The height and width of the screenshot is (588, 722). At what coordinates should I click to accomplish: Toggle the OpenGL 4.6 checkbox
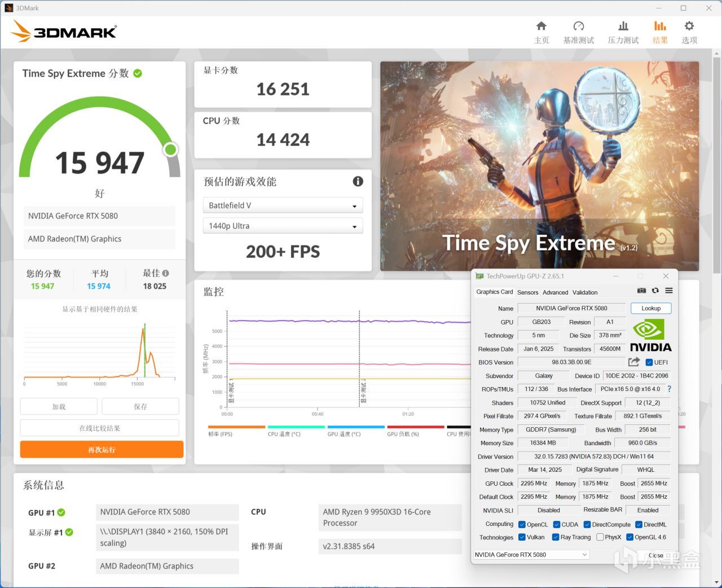pos(629,537)
